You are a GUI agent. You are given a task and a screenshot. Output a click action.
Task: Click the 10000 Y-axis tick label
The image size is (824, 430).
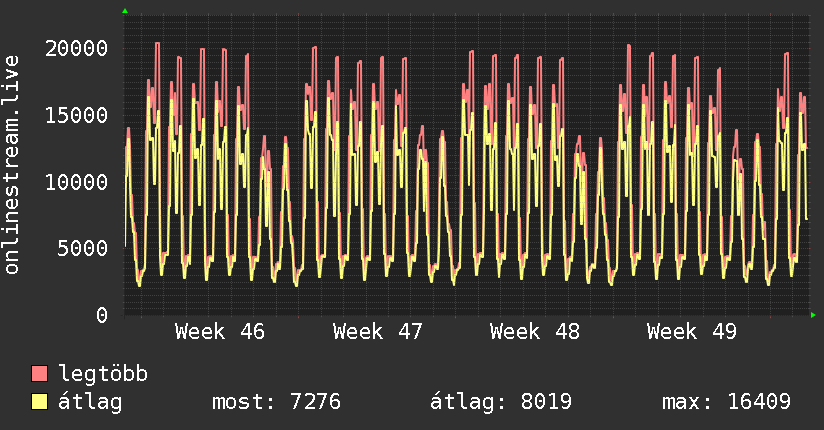coord(78,182)
